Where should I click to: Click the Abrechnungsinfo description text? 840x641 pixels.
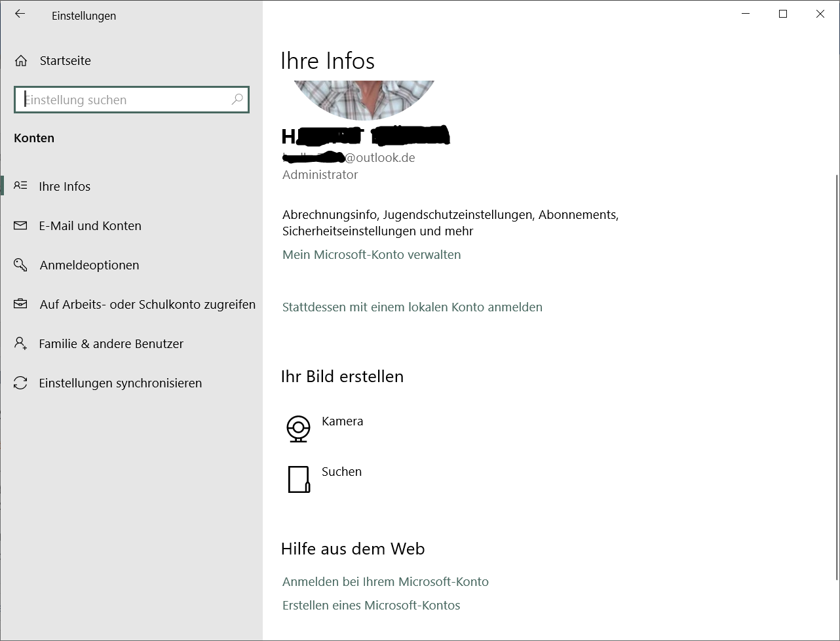pos(450,223)
